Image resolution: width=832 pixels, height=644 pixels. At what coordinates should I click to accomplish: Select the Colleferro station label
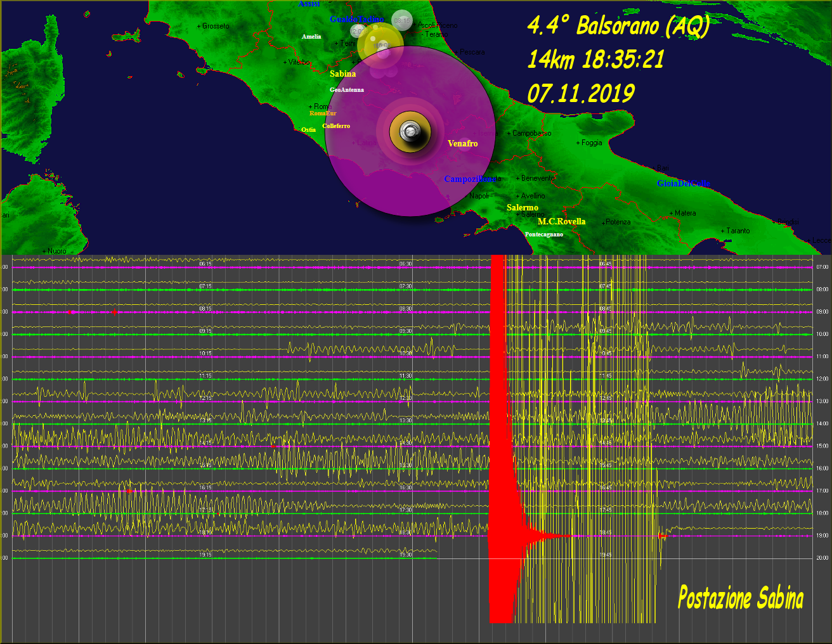tap(336, 126)
